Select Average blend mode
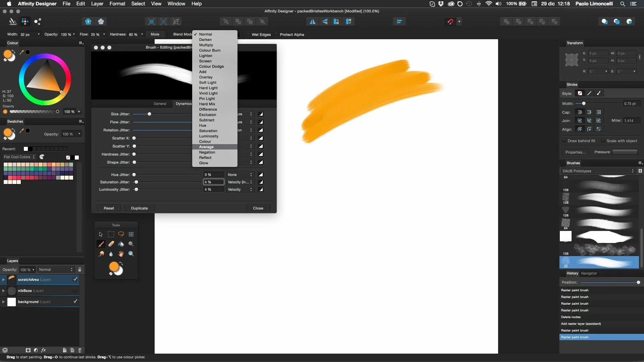The width and height of the screenshot is (644, 362). coord(206,147)
